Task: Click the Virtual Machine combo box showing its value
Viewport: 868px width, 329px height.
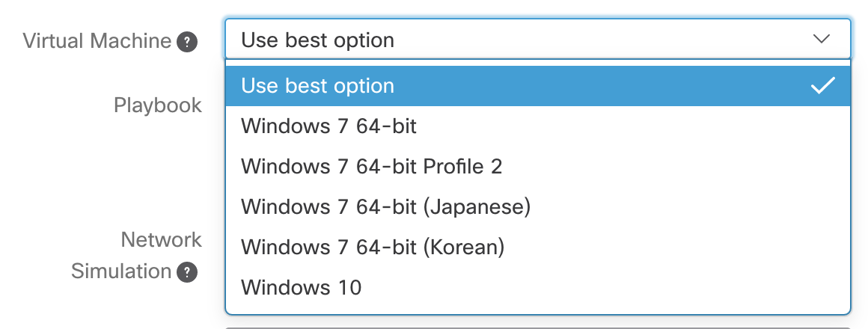Action: [537, 40]
